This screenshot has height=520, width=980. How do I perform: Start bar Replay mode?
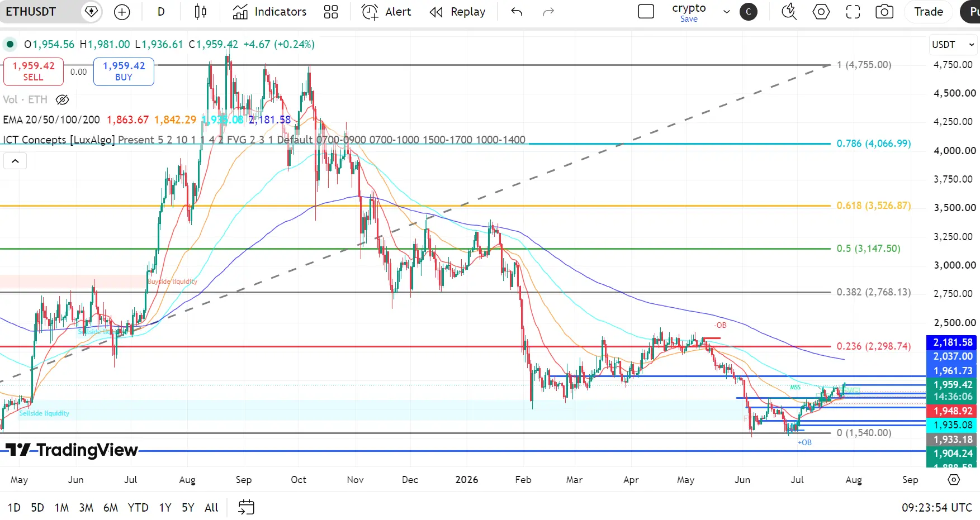457,12
